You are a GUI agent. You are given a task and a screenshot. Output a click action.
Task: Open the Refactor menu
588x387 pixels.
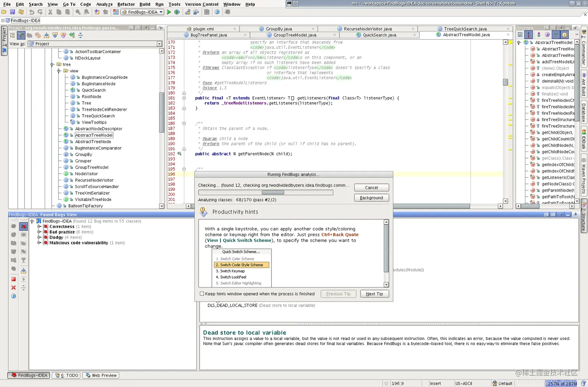pos(126,4)
